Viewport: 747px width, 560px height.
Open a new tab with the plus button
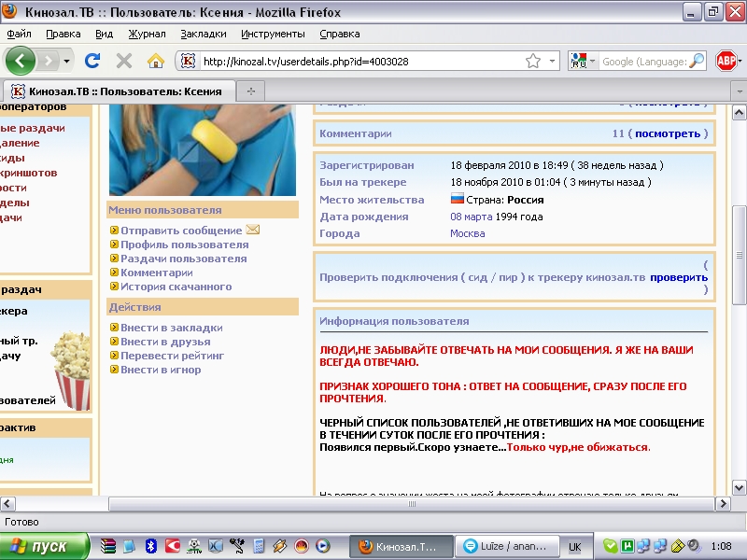pyautogui.click(x=250, y=91)
